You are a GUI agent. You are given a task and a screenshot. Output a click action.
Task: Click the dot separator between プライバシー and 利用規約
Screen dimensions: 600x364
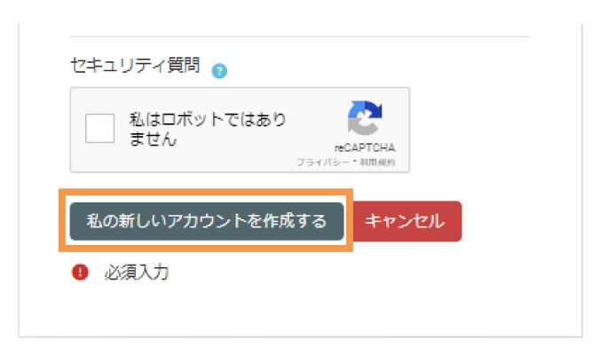point(355,162)
